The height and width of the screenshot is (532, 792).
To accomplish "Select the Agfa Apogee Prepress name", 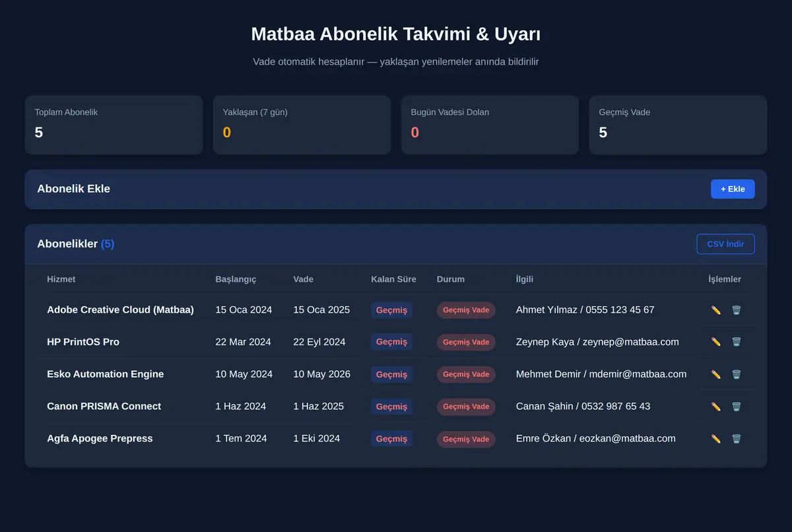I will click(100, 438).
